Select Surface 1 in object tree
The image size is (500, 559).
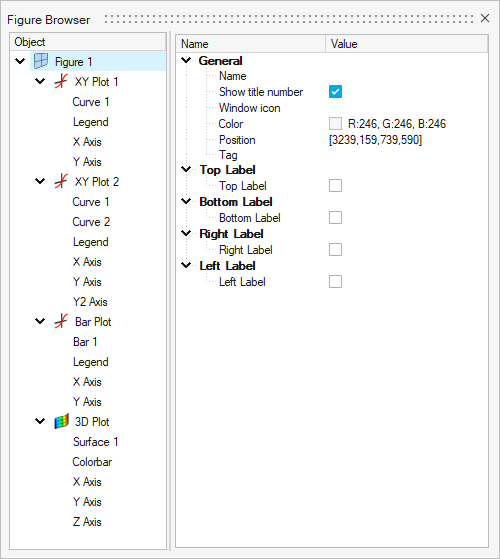click(96, 442)
